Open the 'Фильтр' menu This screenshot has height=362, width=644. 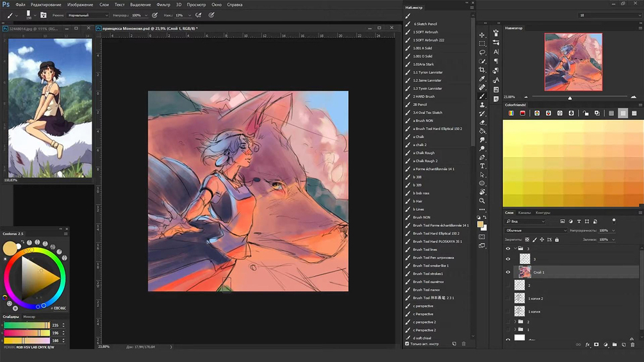tap(163, 4)
